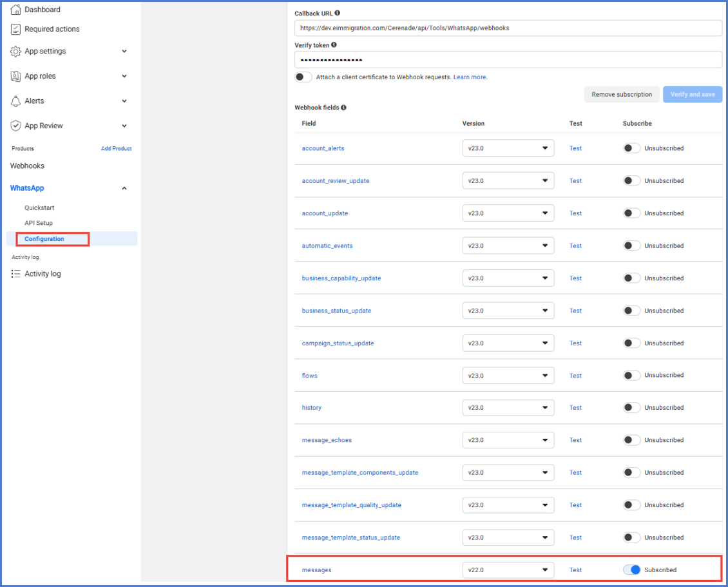This screenshot has height=587, width=728.
Task: Click Test link for message_echoes
Action: pos(575,440)
